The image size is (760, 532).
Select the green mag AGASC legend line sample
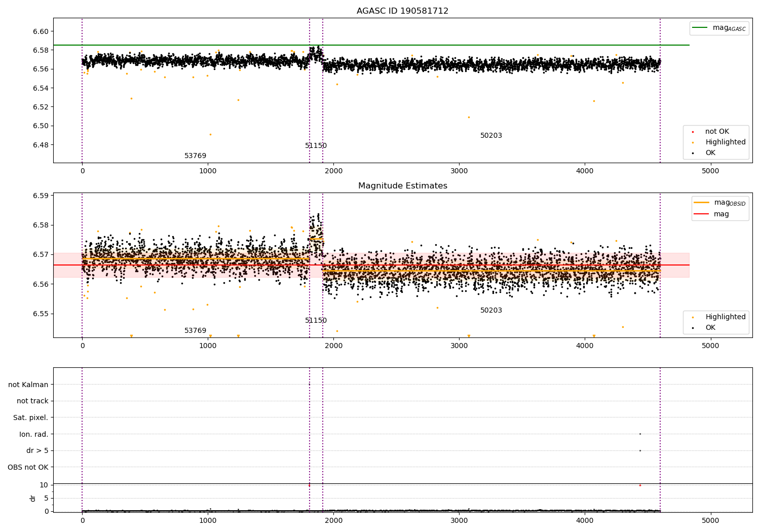[700, 28]
